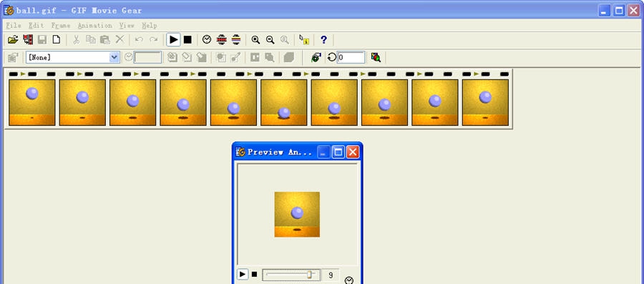
Task: Select the ninth frame thumbnail
Action: (435, 102)
